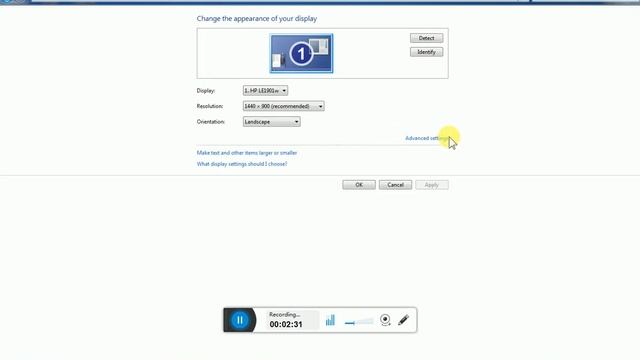The height and width of the screenshot is (360, 640).
Task: Adjust the recorder volume slider
Action: [359, 322]
